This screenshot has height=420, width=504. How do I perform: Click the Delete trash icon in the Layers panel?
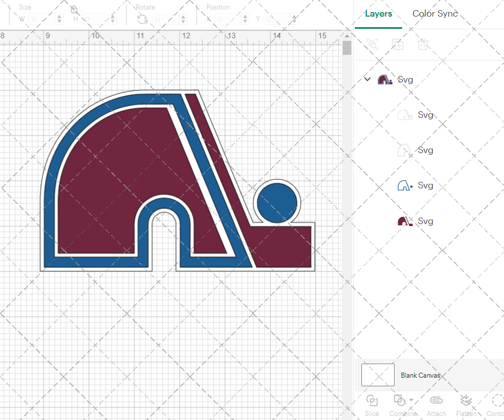423,44
